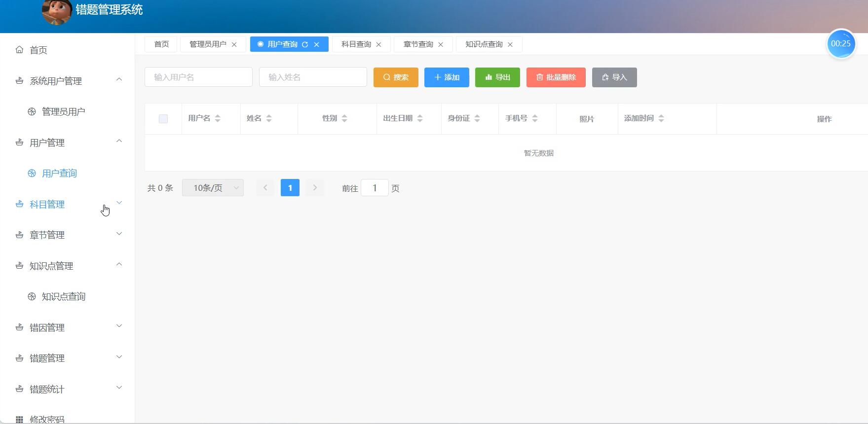Viewport: 868px width, 424px height.
Task: Close the 用户查询 tab
Action: pyautogui.click(x=317, y=44)
